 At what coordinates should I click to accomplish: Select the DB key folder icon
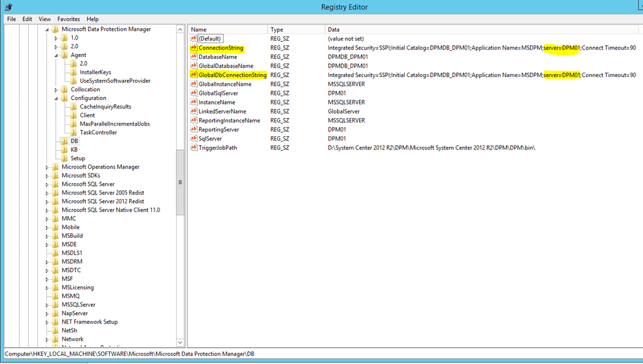point(65,141)
